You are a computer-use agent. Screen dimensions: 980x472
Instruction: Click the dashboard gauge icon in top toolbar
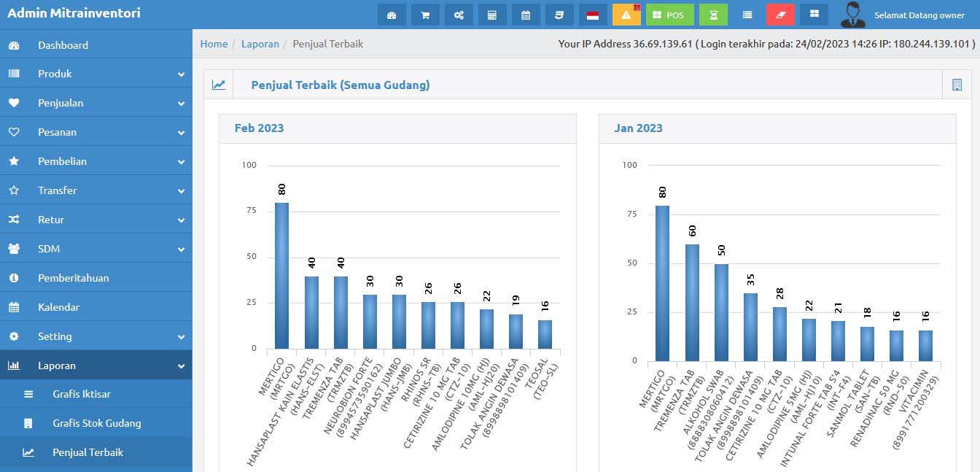[x=392, y=15]
